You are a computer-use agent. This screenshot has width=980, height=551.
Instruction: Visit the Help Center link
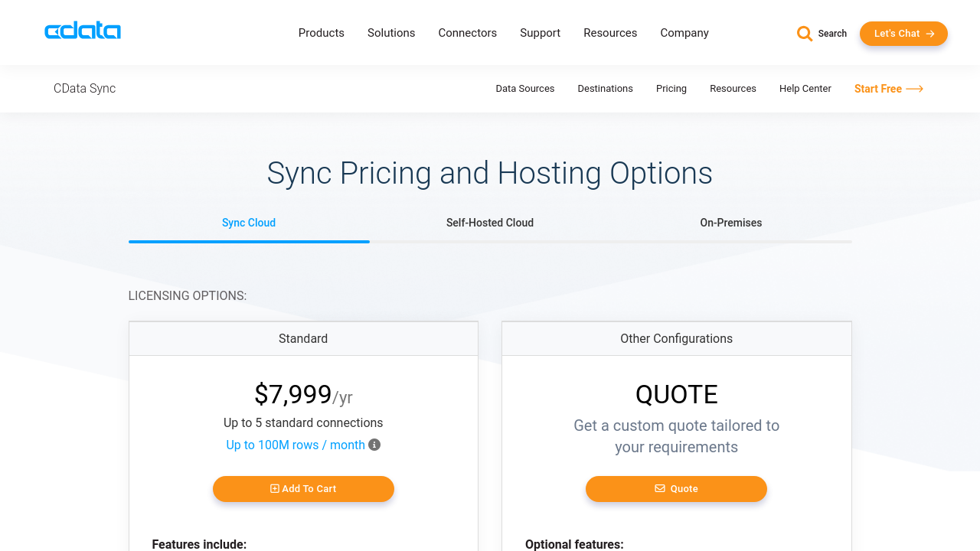click(805, 89)
